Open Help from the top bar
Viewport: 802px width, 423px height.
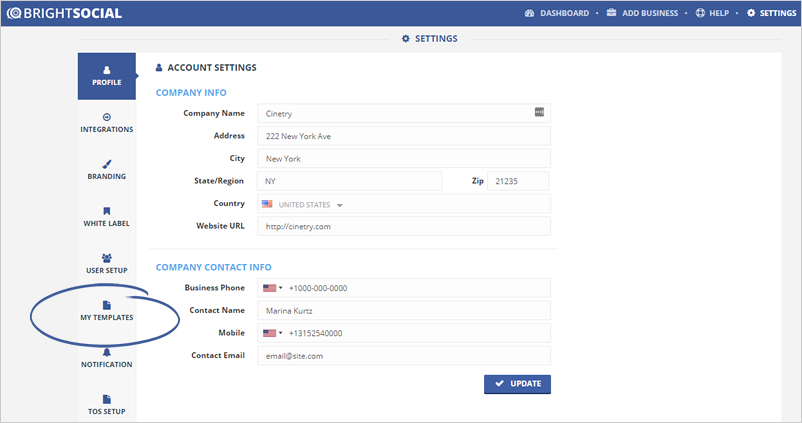click(x=712, y=13)
